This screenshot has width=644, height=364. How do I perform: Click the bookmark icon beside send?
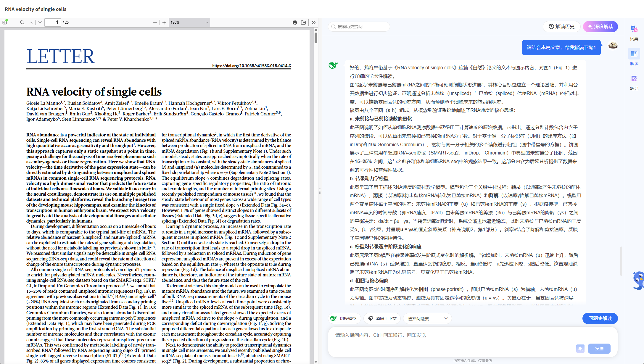(x=580, y=349)
